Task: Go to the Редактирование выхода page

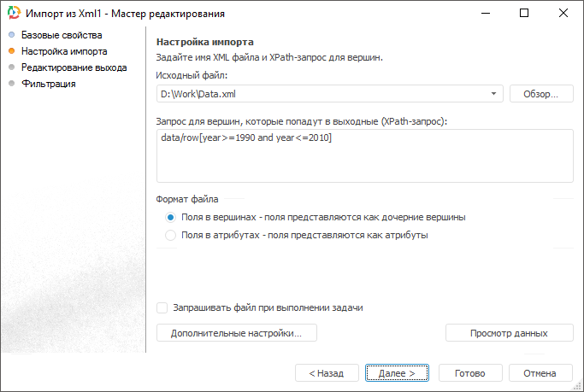Action: (x=74, y=67)
